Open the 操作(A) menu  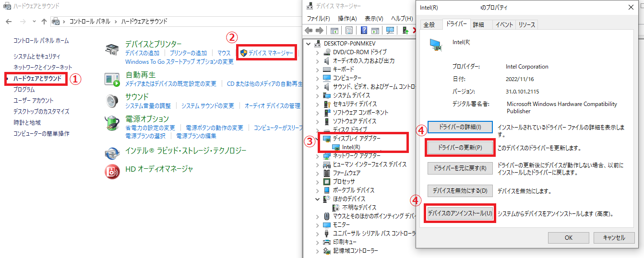pos(347,18)
